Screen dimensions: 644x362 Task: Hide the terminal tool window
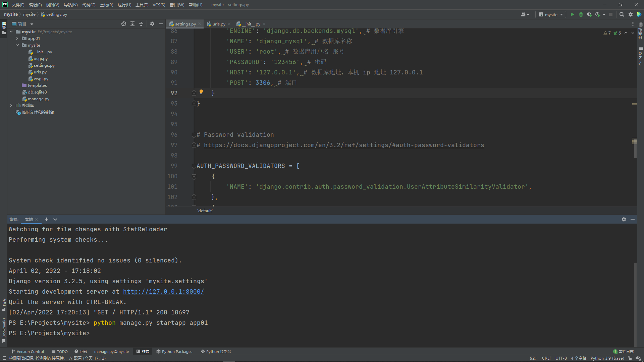633,219
